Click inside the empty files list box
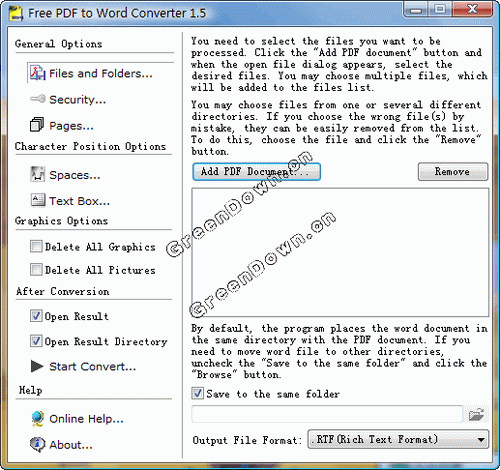Viewport: 500px width, 470px height. pos(340,252)
